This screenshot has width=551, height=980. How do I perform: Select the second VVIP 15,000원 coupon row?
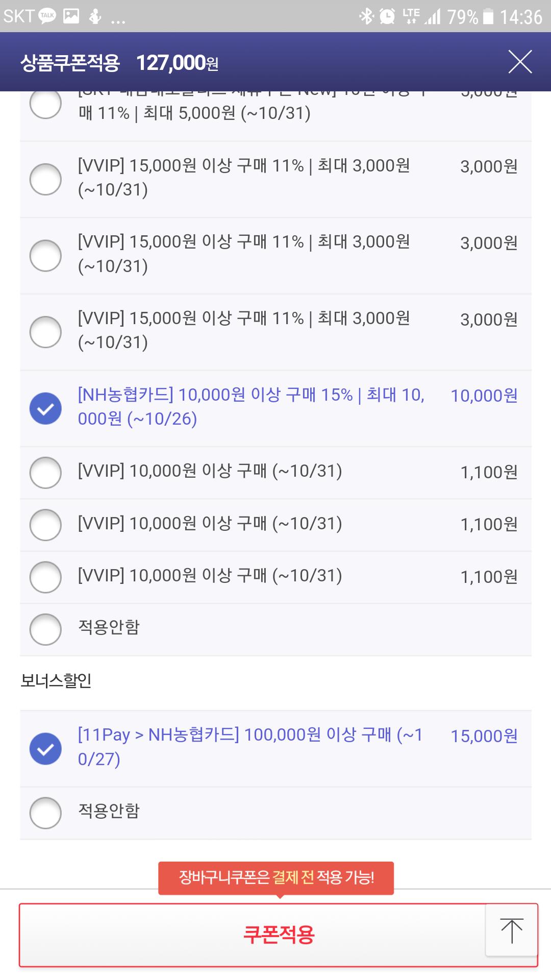[x=275, y=256]
